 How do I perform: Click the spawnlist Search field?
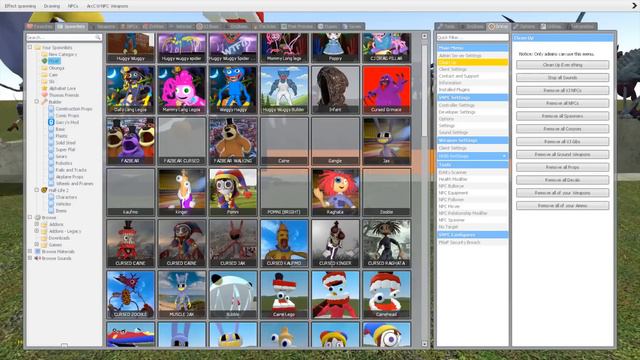point(64,37)
